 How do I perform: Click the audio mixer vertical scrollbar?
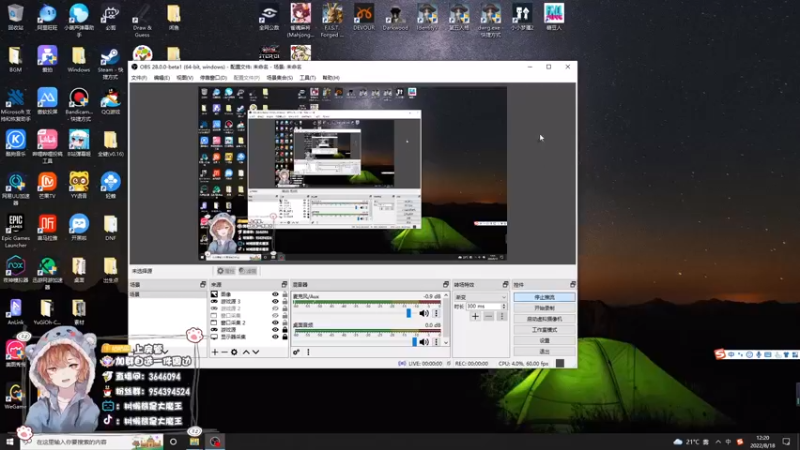pyautogui.click(x=446, y=319)
